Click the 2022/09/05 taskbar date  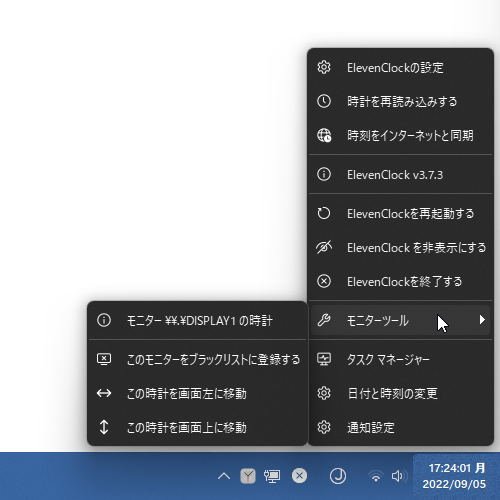(x=454, y=484)
